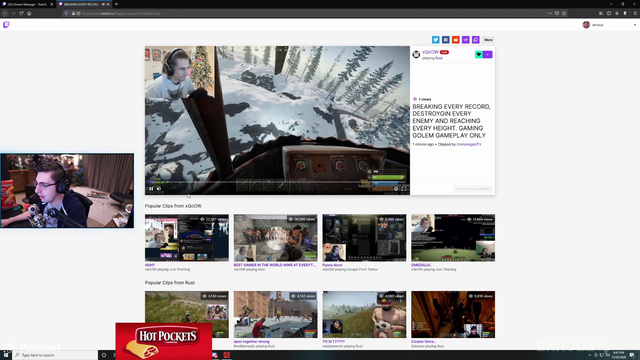The image size is (640, 360).
Task: Click the Twitch logo in the page header
Action: [x=6, y=24]
